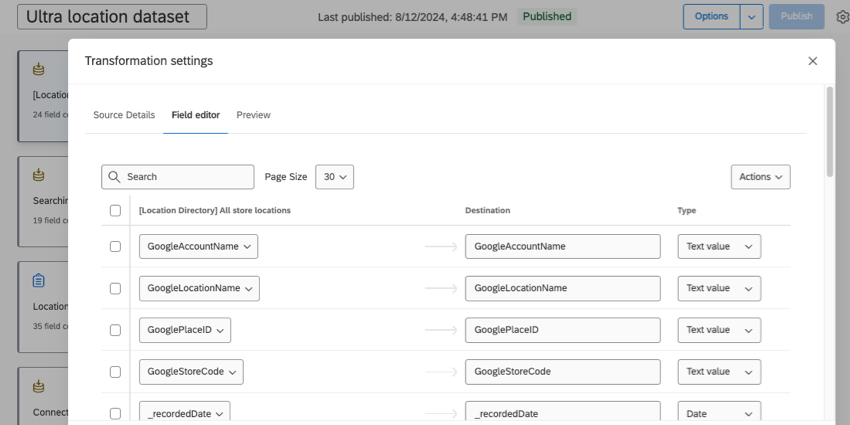Edit the _recordedDate destination field
850x425 pixels.
(563, 413)
